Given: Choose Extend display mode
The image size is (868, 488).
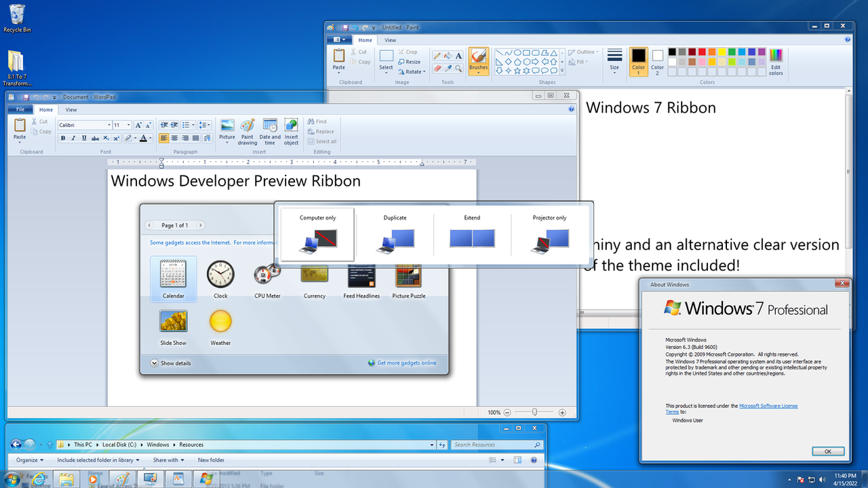Looking at the screenshot, I should (473, 235).
